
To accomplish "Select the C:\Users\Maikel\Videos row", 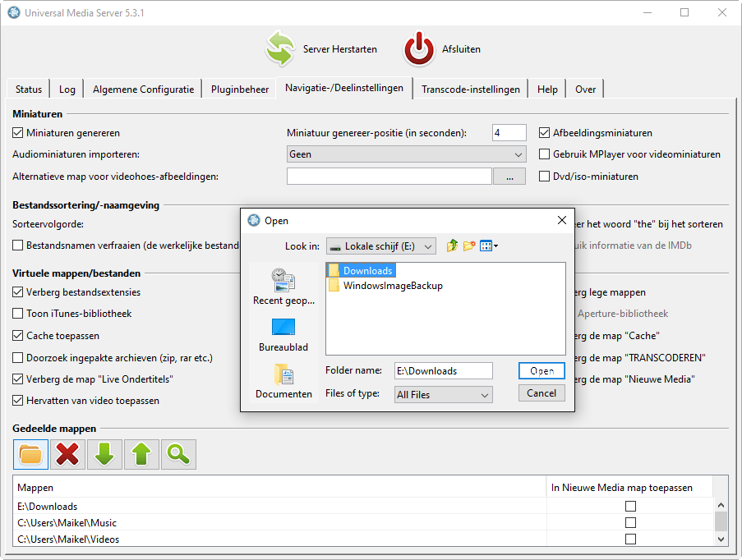I will tap(279, 539).
